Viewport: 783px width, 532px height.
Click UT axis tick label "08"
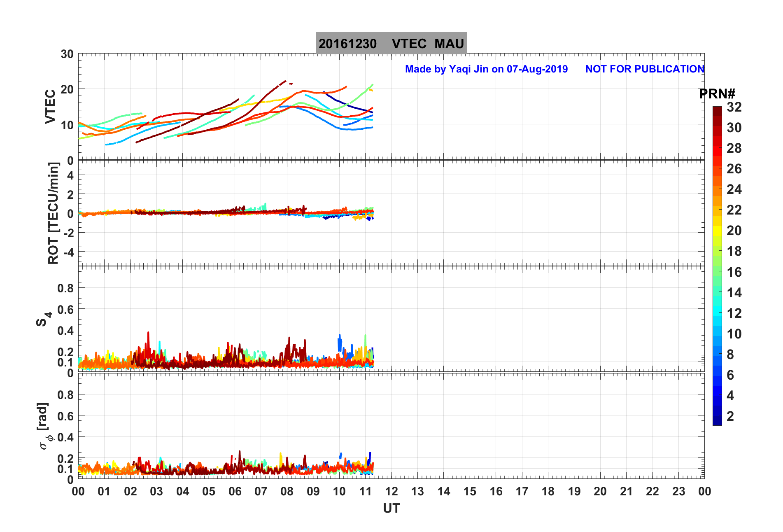[x=287, y=491]
